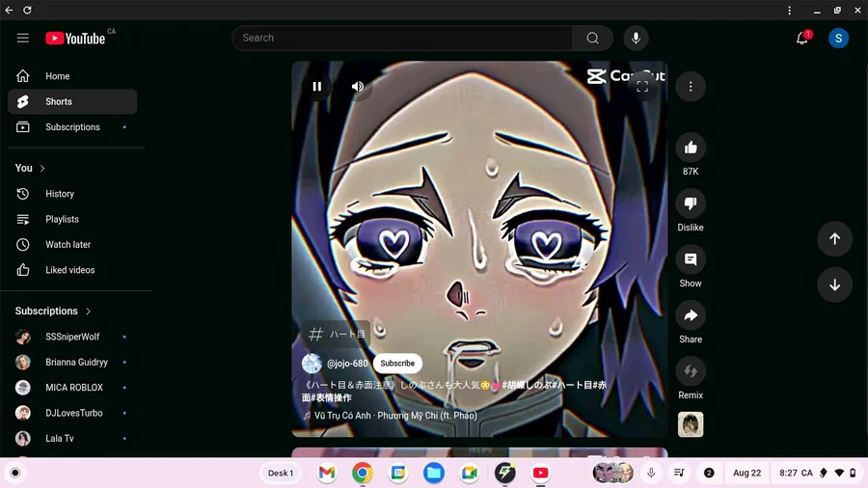Click the search magnifier button
This screenshot has height=488, width=868.
(592, 38)
